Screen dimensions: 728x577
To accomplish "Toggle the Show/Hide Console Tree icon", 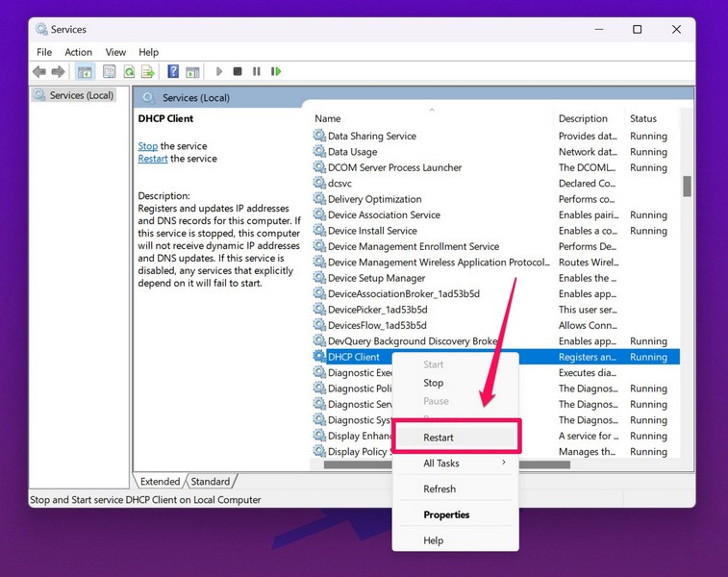I will point(85,71).
